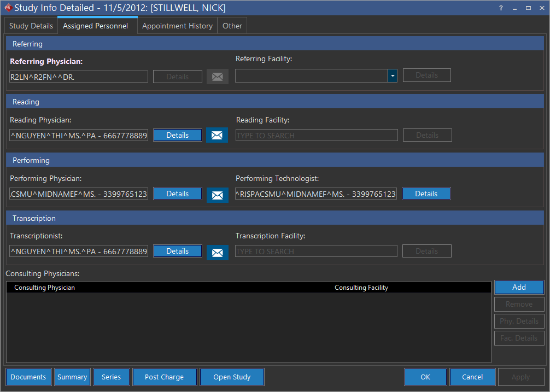Open Performing Technologist Details
Image resolution: width=550 pixels, height=392 pixels.
pyautogui.click(x=426, y=194)
